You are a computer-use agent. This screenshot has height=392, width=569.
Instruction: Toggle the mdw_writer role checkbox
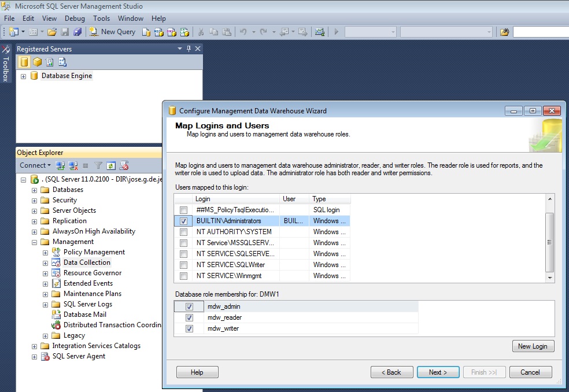pos(189,328)
